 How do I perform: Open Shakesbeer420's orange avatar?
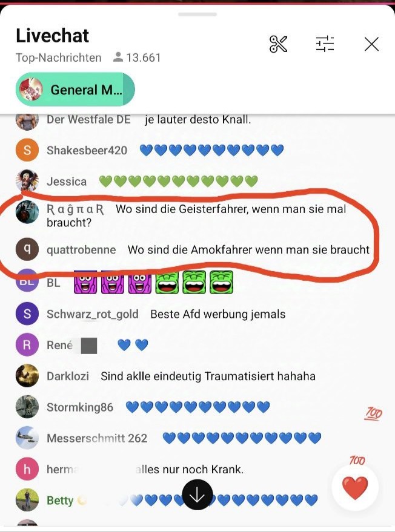coord(27,150)
